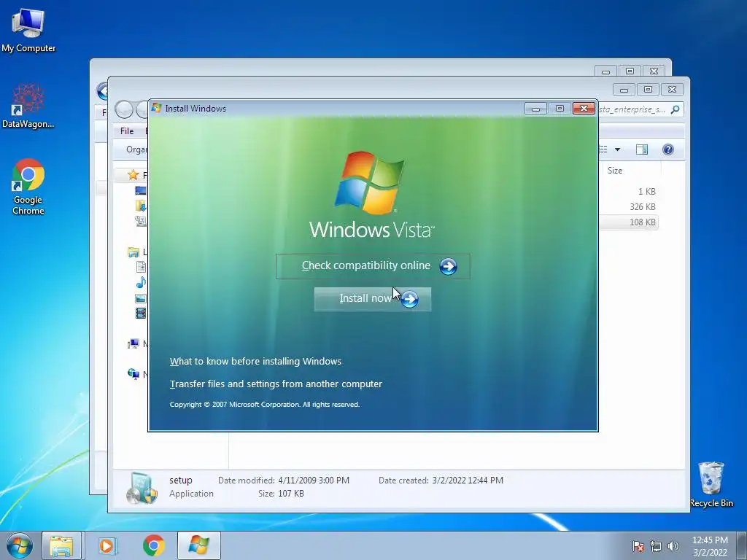
Task: Select the Computer icon in Explorer sidebar
Action: coord(133,343)
